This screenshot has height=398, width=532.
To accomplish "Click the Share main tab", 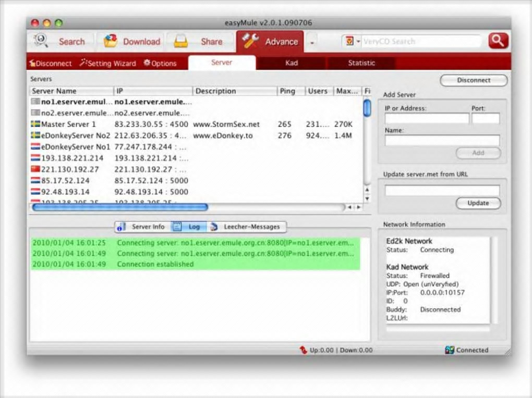I will (200, 42).
